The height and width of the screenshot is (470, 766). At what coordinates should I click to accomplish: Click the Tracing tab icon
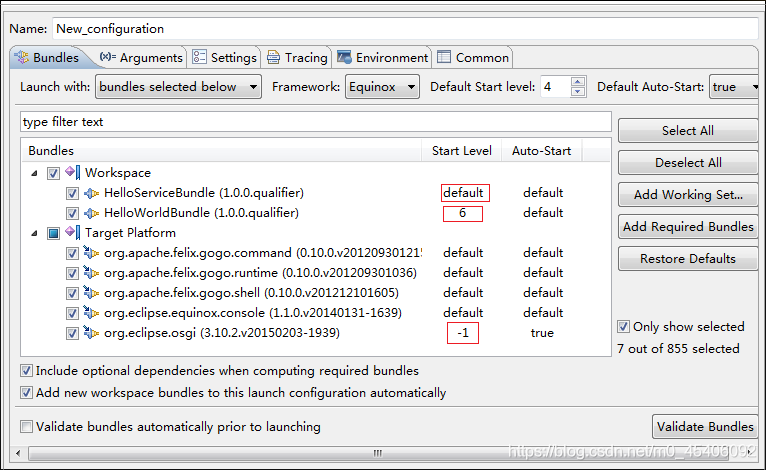point(274,57)
